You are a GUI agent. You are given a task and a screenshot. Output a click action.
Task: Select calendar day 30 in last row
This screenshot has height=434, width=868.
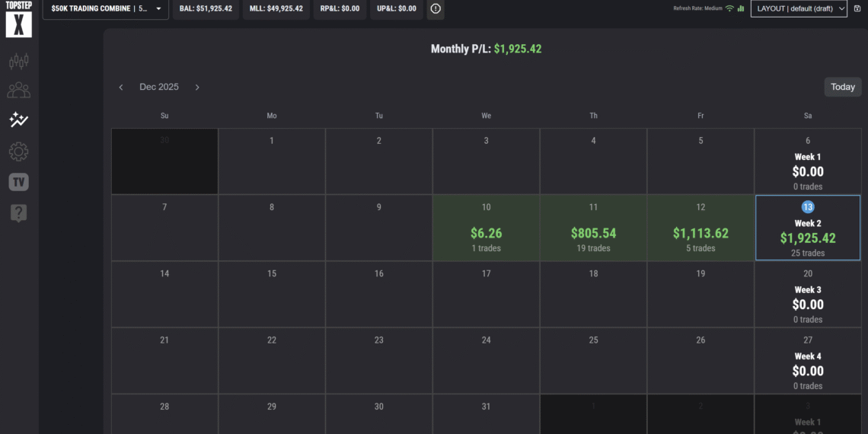[379, 414]
